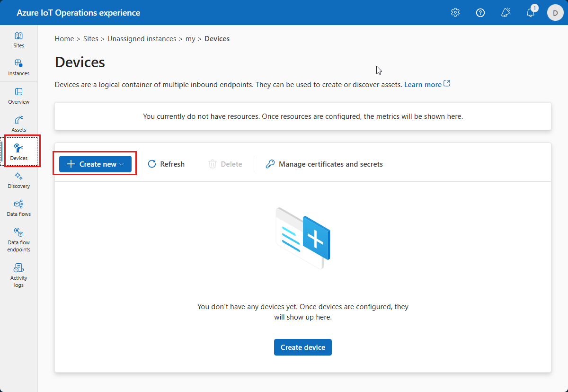Click the Create device button

coord(302,347)
